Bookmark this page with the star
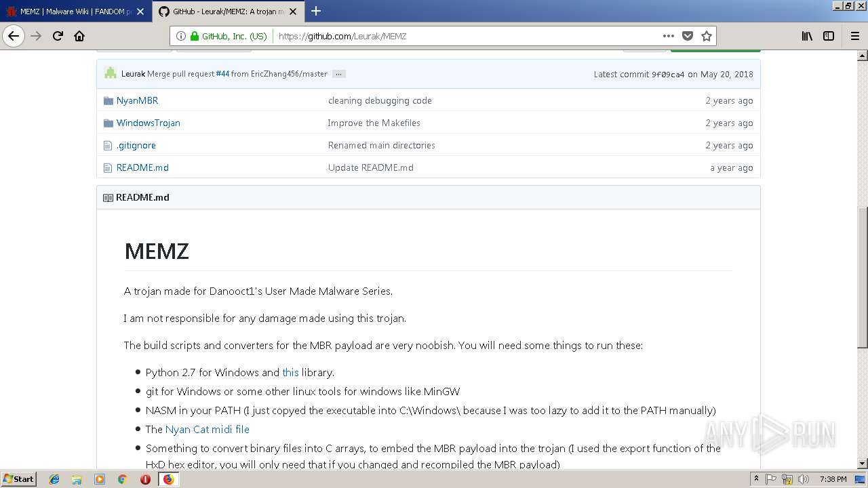Viewport: 868px width, 488px height. 707,36
